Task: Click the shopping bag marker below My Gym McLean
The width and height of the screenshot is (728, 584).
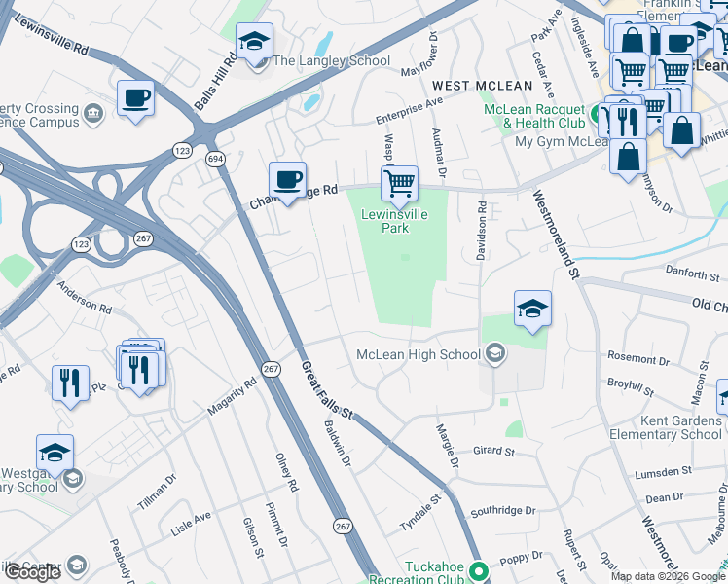Action: point(628,159)
